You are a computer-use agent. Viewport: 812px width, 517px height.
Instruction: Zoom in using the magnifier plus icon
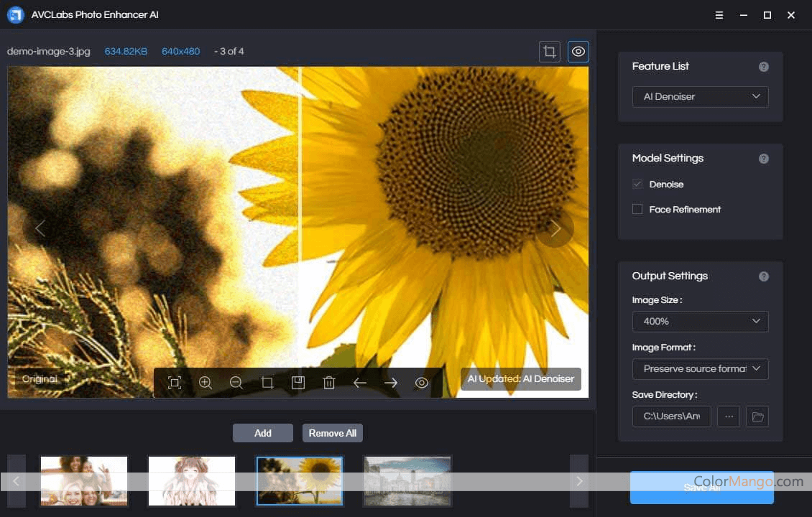tap(206, 383)
